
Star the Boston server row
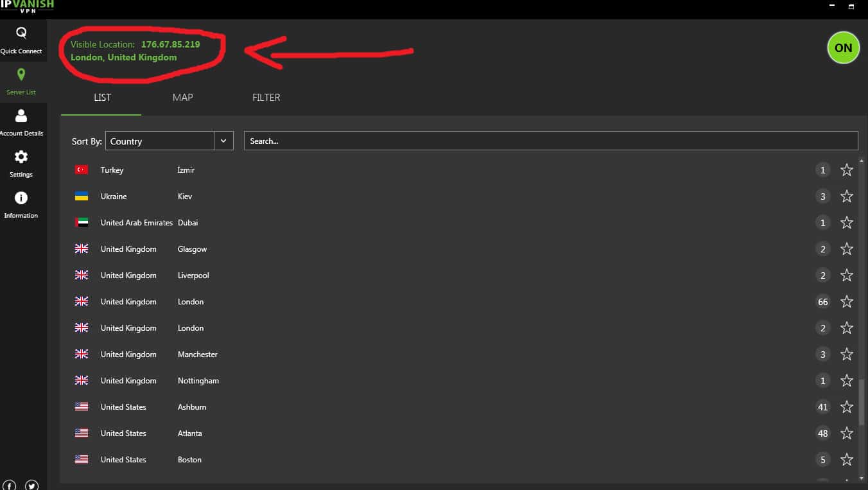(847, 460)
